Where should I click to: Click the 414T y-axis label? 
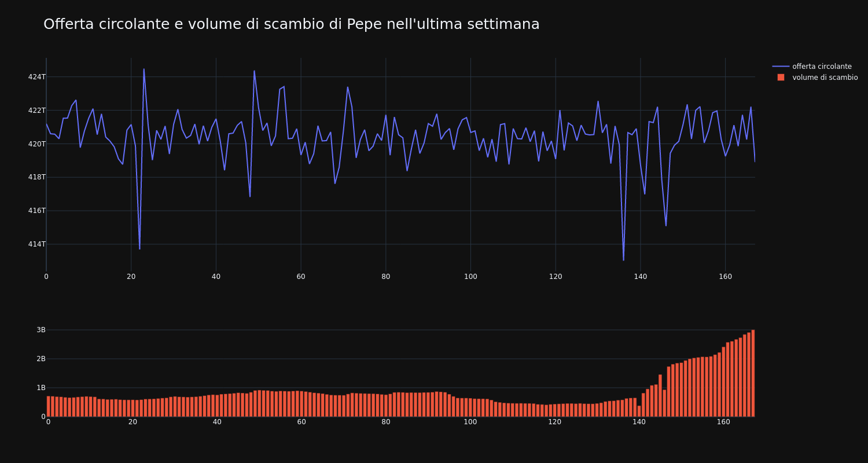pos(36,244)
